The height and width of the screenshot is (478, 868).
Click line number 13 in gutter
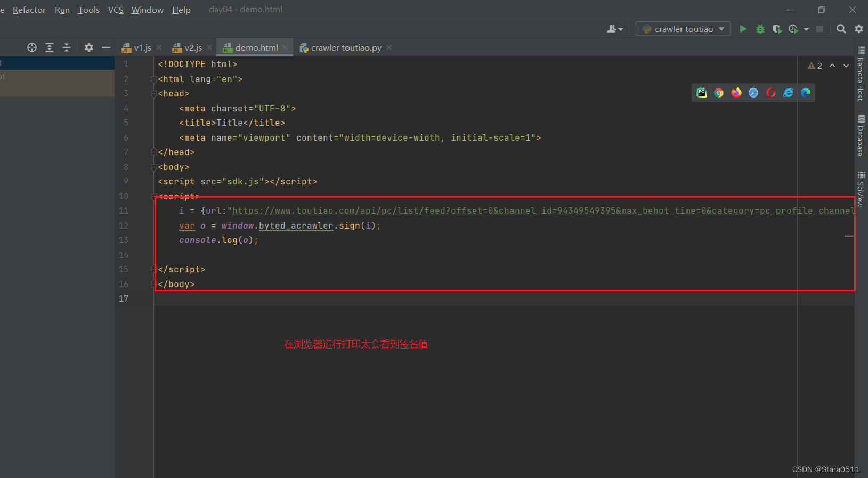[124, 240]
